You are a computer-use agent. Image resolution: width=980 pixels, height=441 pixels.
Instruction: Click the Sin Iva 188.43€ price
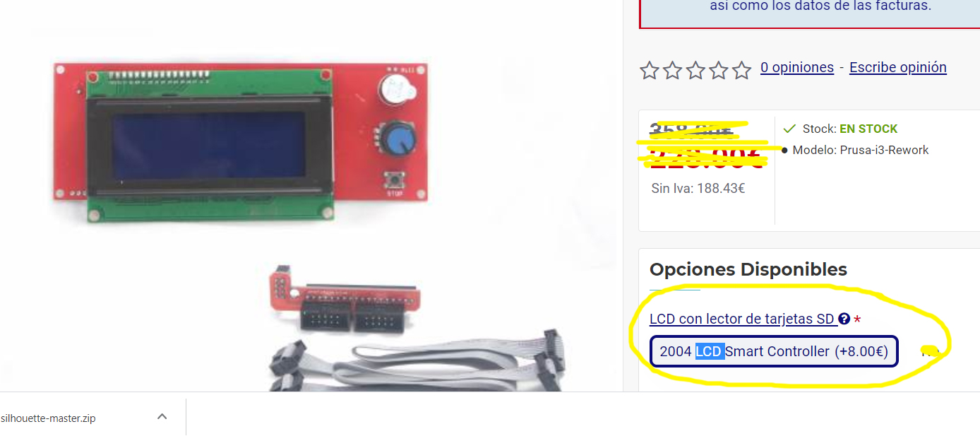[698, 188]
